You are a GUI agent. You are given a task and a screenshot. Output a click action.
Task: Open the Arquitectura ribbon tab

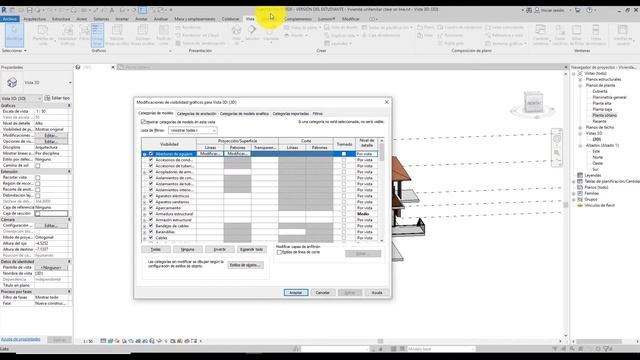click(35, 19)
